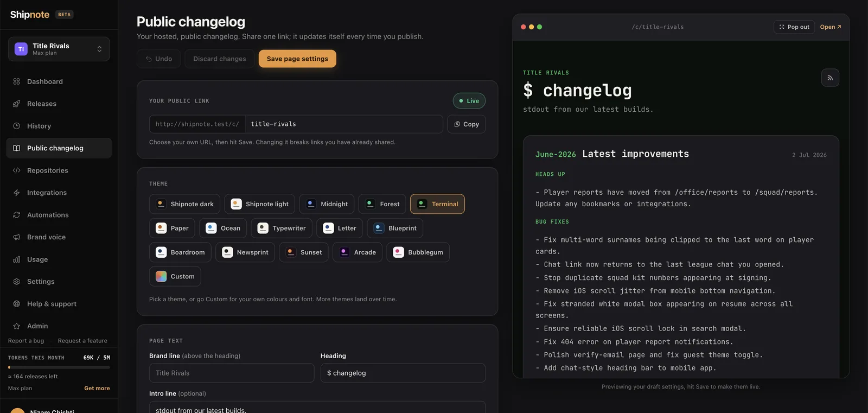
Task: Click the BETA badge beside Shipnote
Action: [65, 15]
